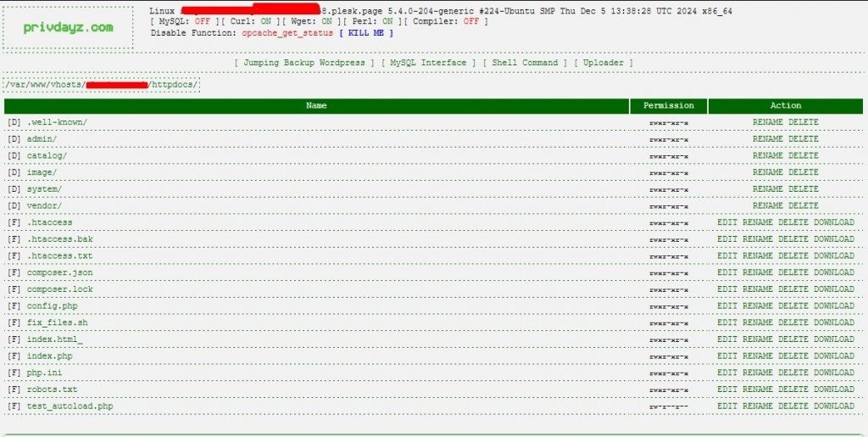Click EDIT for the .htaccess file

727,223
